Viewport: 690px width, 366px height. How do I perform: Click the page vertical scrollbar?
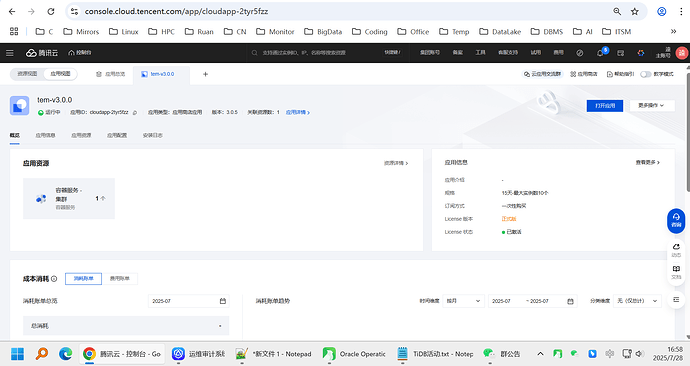[x=687, y=132]
